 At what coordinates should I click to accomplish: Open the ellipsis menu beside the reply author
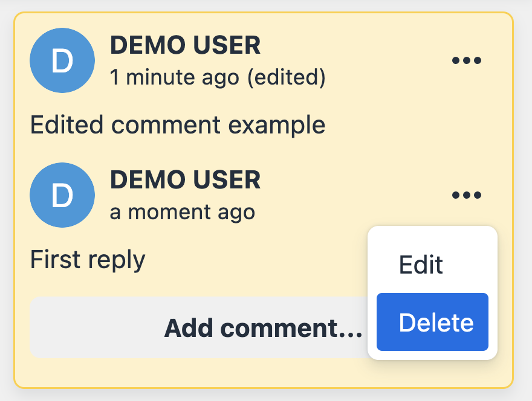tap(466, 194)
